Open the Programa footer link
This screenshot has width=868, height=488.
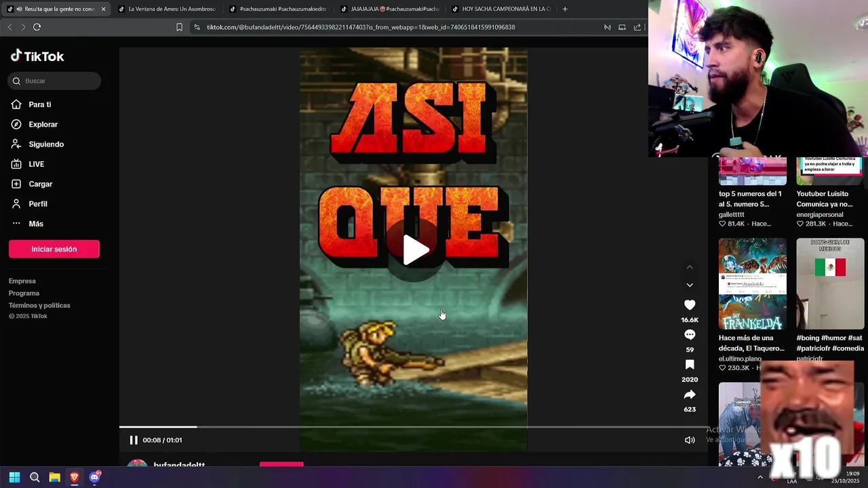24,293
